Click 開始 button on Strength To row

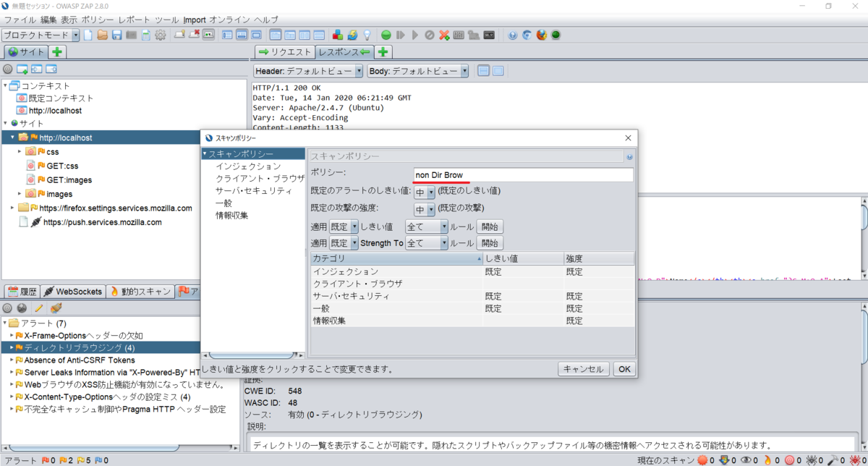point(490,243)
